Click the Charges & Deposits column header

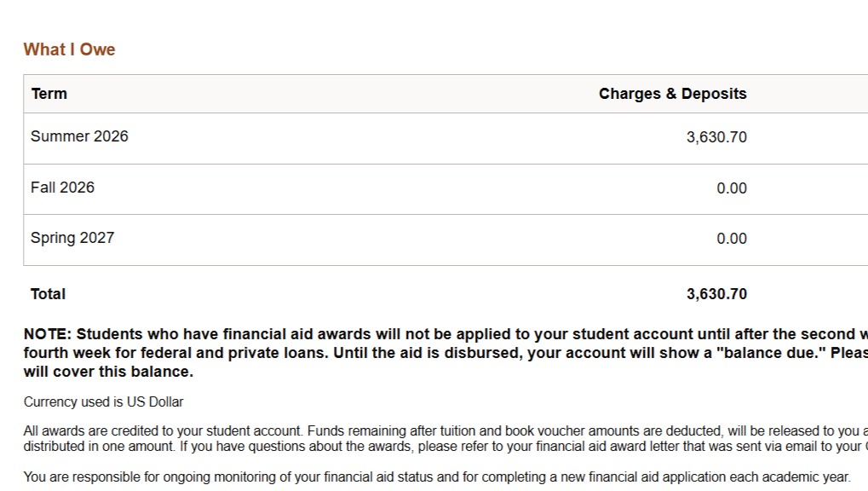[x=672, y=94]
